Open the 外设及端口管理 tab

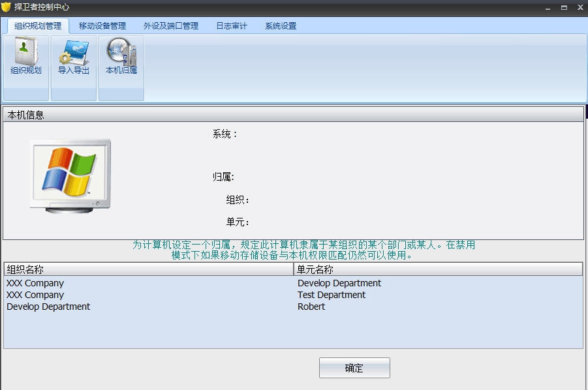pyautogui.click(x=170, y=25)
